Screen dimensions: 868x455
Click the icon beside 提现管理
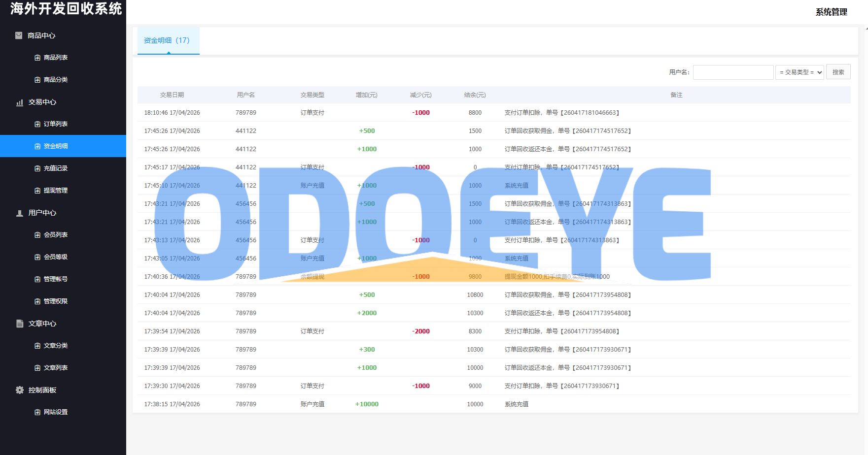point(37,191)
